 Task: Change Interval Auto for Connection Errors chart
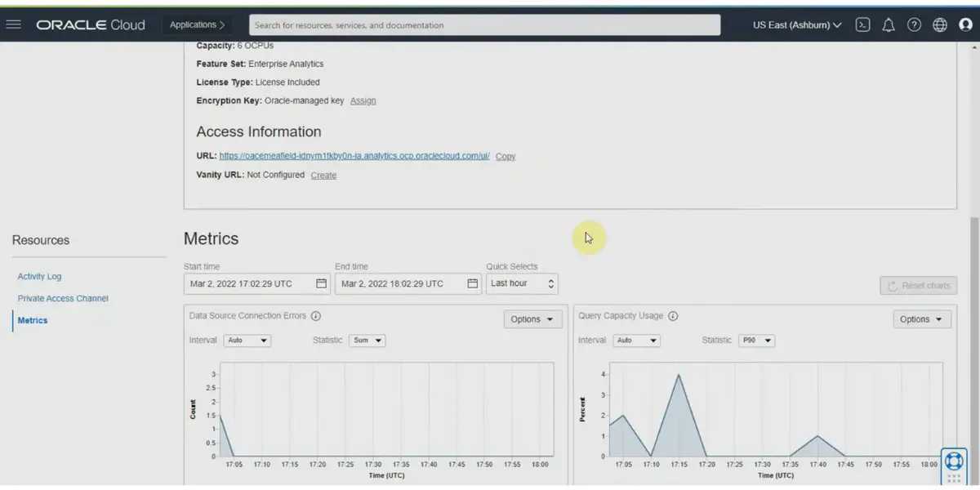[247, 341]
